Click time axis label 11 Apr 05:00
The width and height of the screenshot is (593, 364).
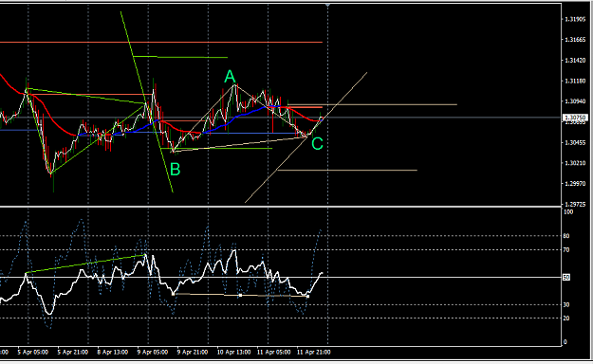pyautogui.click(x=274, y=353)
